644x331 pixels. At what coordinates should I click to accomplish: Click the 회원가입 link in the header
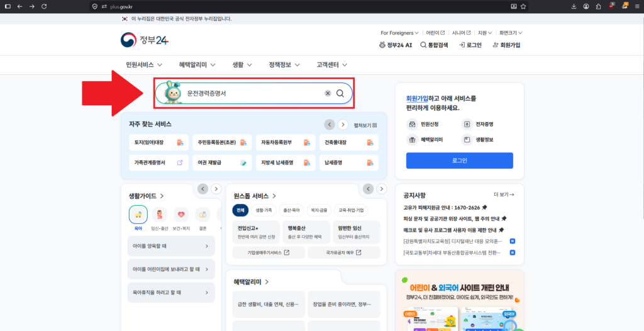[x=506, y=45]
